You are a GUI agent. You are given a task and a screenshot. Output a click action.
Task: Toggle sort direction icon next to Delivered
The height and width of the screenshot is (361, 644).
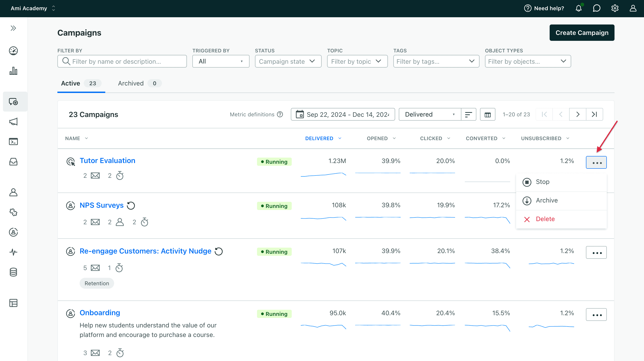point(468,115)
